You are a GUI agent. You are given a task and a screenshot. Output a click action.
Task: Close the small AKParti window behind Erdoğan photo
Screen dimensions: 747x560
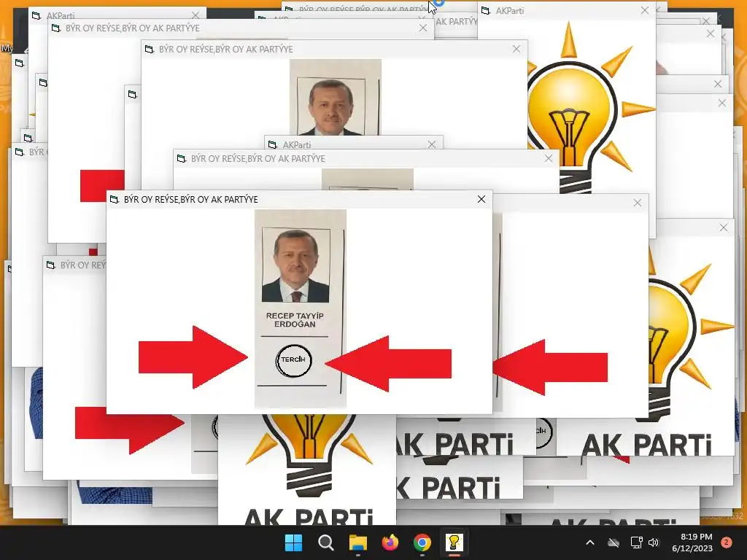[432, 144]
